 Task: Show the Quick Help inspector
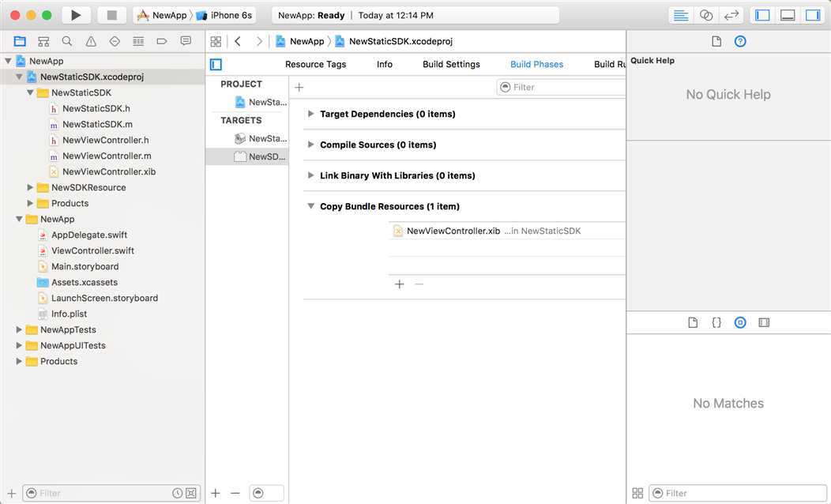pos(740,41)
